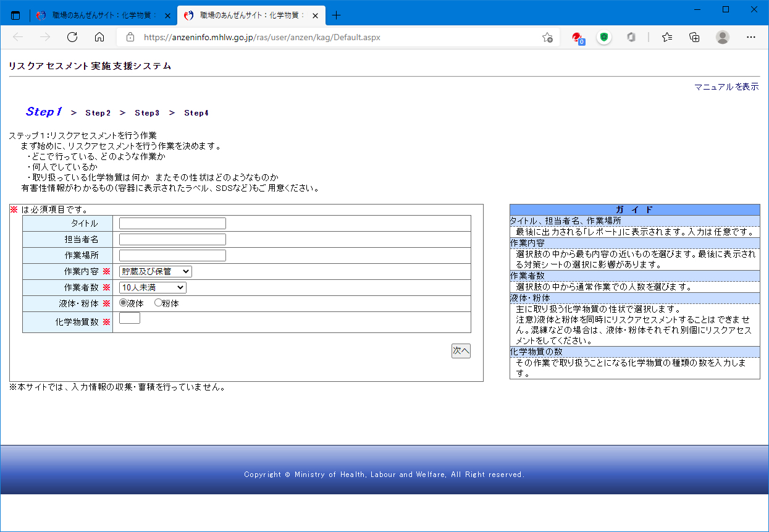Screen dimensions: 769x532
Task: Click the タイトル text field
Action: (172, 224)
